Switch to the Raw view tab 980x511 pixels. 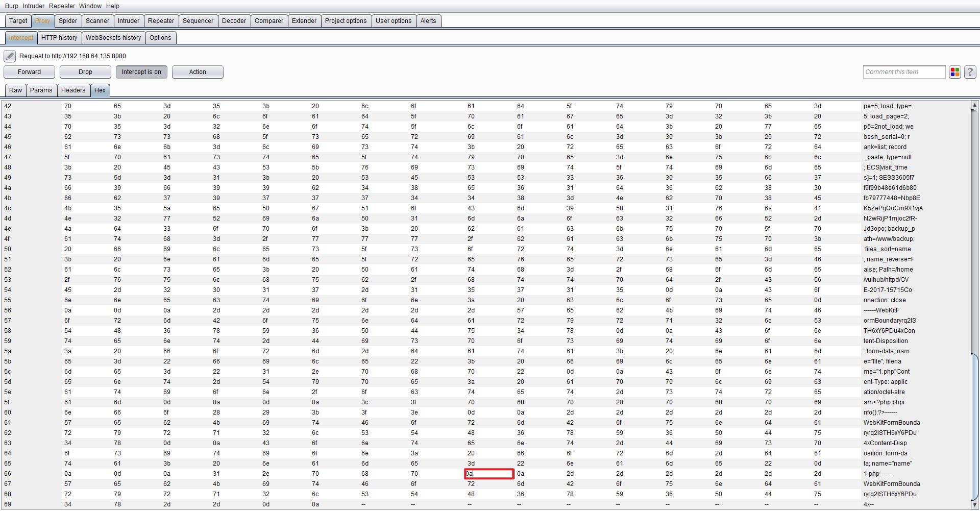[16, 90]
